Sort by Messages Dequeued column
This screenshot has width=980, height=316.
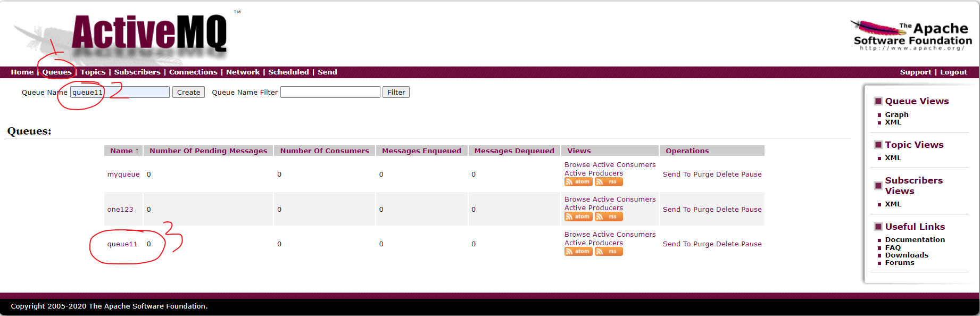tap(514, 151)
